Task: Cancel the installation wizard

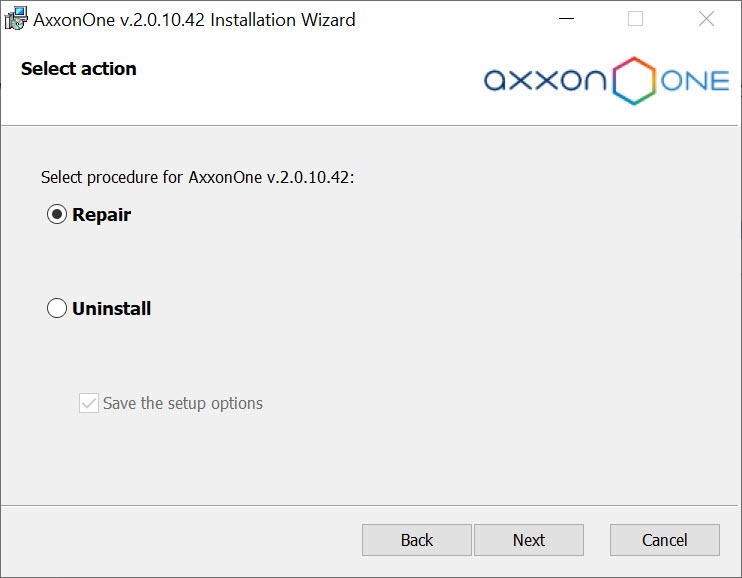Action: [664, 540]
